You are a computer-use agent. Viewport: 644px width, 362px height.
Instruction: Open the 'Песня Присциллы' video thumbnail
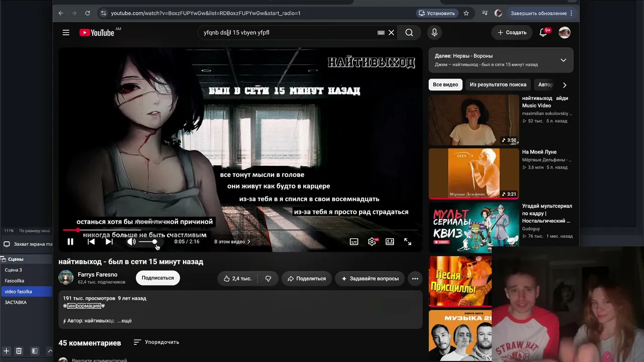(x=460, y=281)
